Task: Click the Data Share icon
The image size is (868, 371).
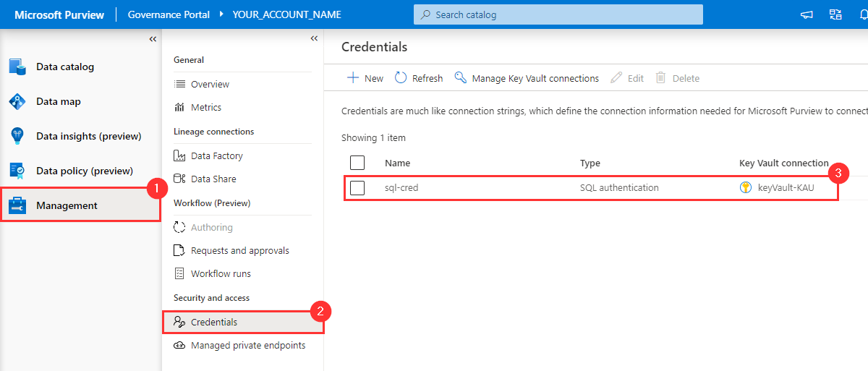Action: tap(179, 179)
